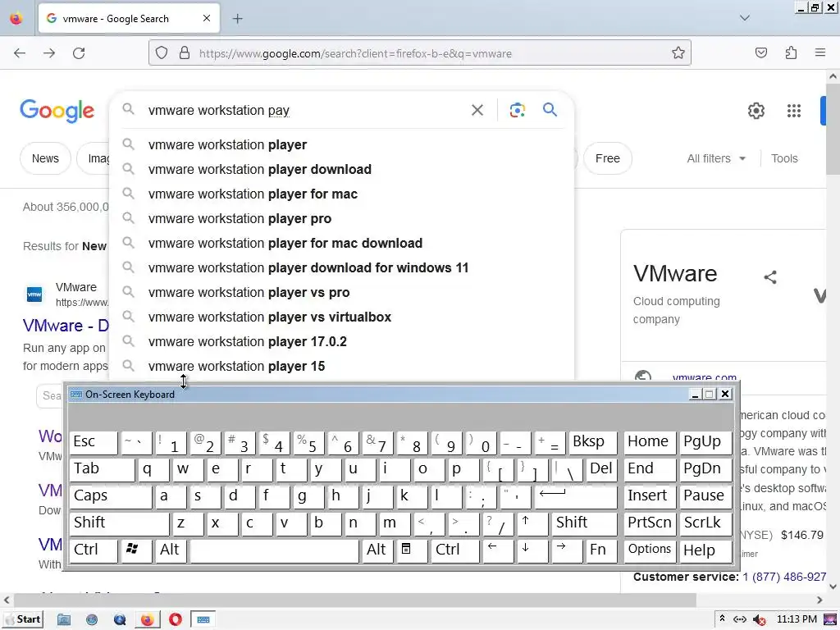Image resolution: width=840 pixels, height=630 pixels.
Task: Open the tracking protection shield icon
Action: pyautogui.click(x=162, y=53)
